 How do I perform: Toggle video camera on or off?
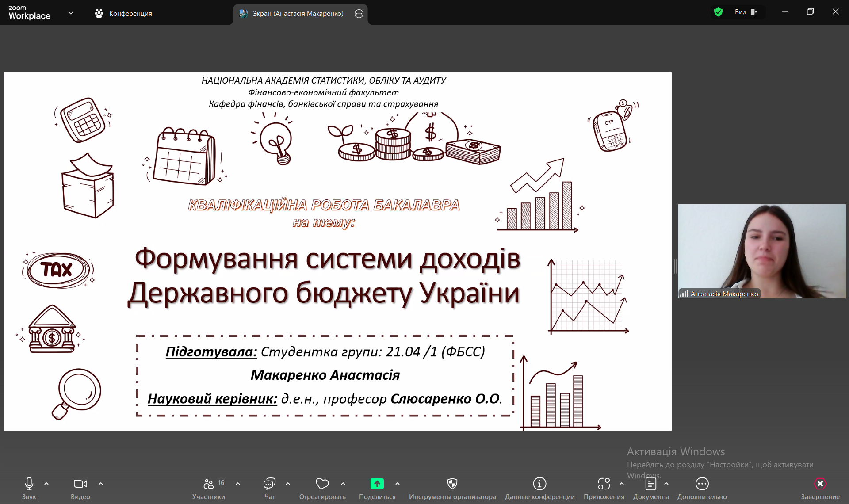click(80, 484)
